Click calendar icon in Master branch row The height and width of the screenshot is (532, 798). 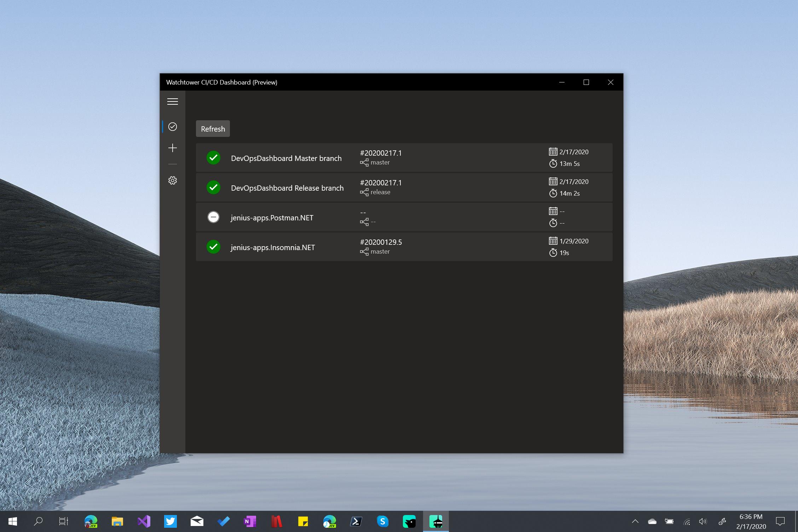[553, 152]
